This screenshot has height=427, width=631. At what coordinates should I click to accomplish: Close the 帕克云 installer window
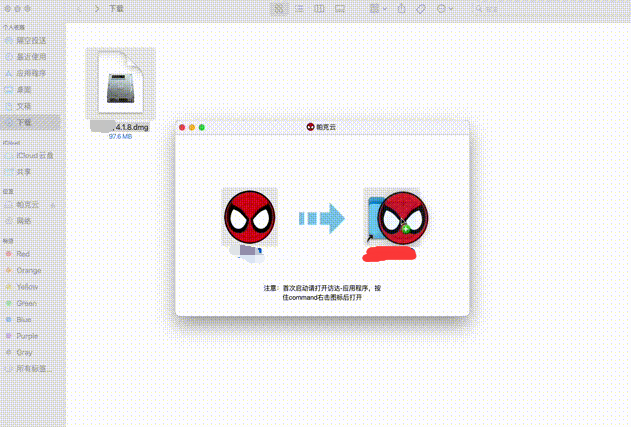click(182, 128)
